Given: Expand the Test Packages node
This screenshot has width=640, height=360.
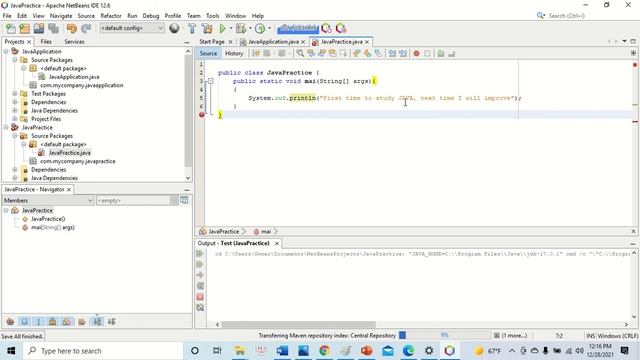Looking at the screenshot, I should click(15, 93).
